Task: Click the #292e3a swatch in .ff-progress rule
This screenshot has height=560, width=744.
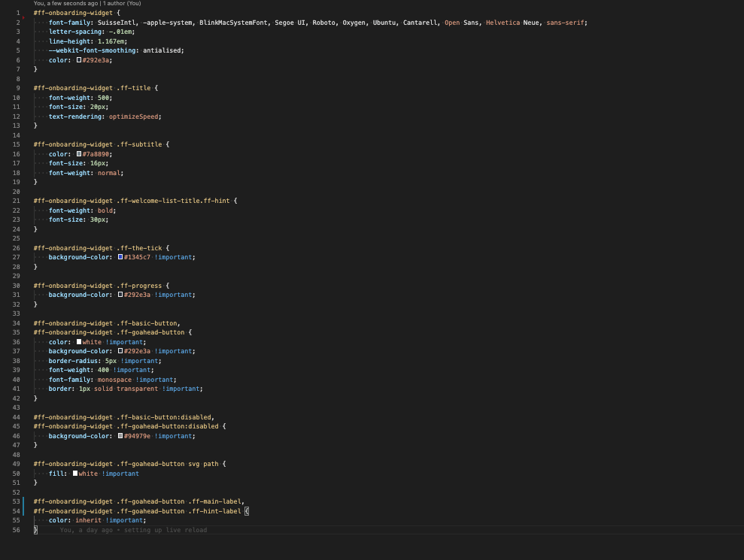Action: [x=120, y=295]
